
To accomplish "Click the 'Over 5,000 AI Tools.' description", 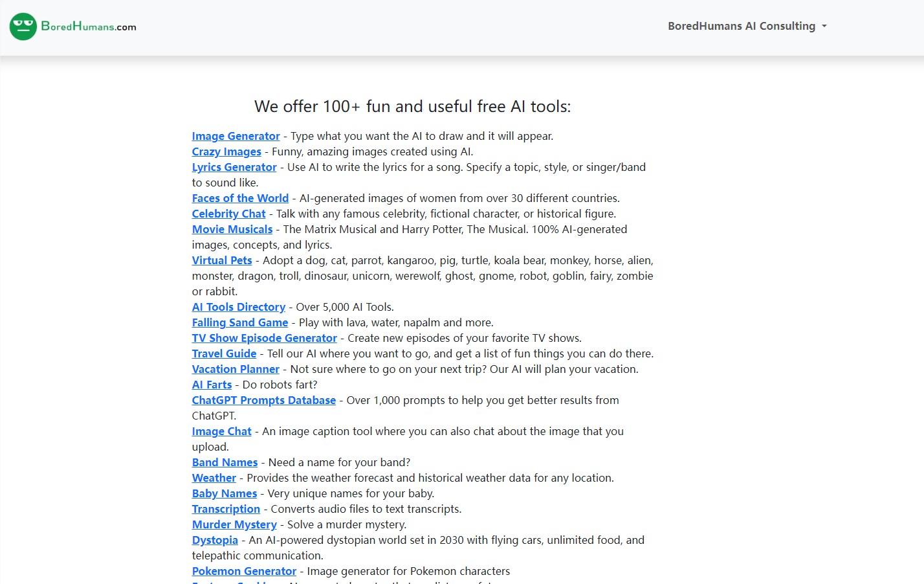I will tap(345, 307).
